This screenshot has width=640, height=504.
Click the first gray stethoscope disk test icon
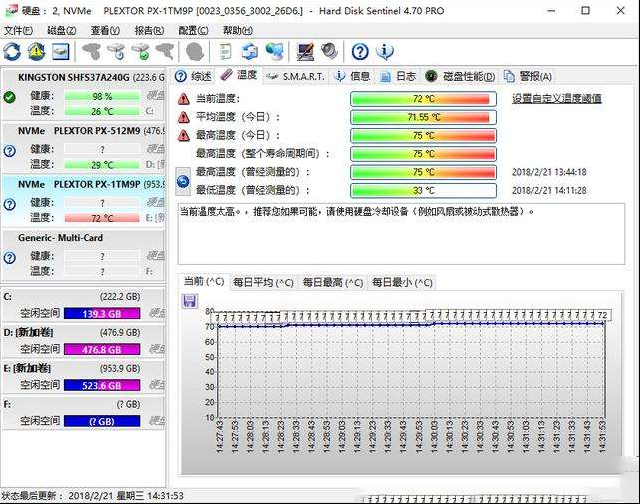click(x=91, y=51)
